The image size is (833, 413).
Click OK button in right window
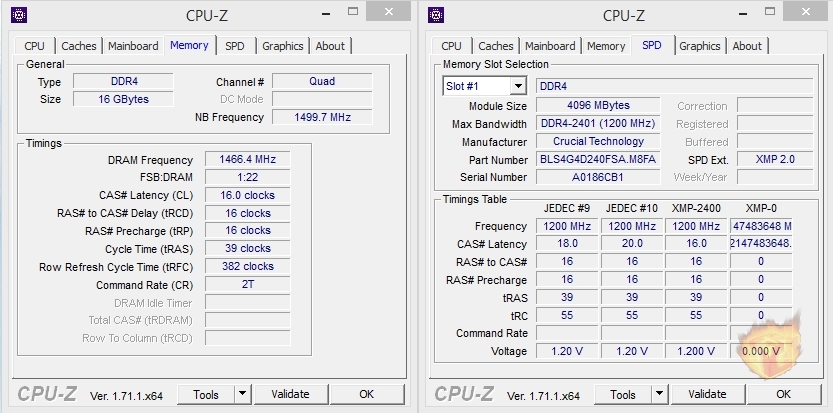pos(784,394)
